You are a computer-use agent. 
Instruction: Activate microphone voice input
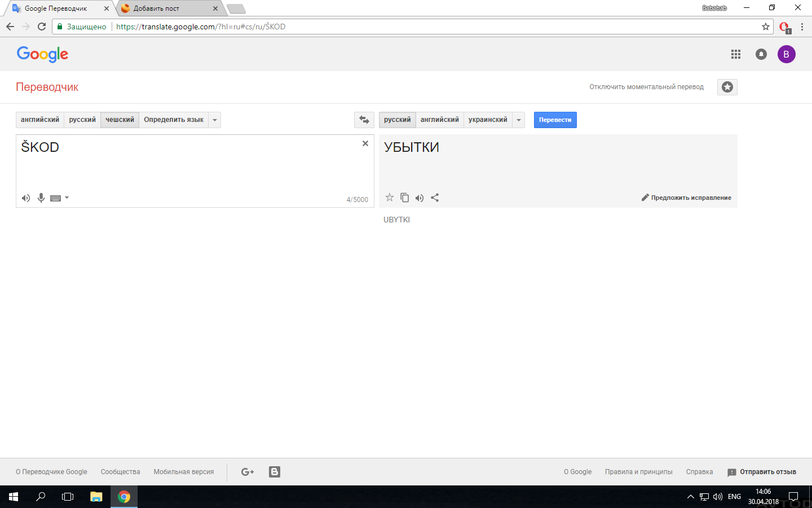click(x=41, y=198)
